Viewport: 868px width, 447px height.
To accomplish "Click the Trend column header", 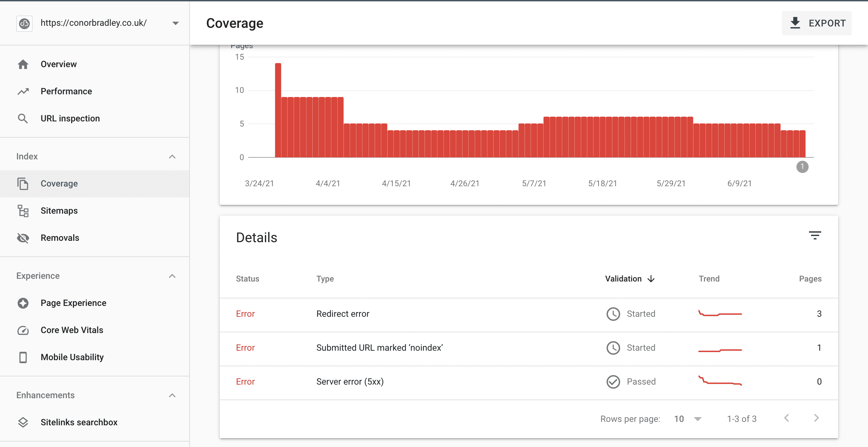I will point(709,279).
